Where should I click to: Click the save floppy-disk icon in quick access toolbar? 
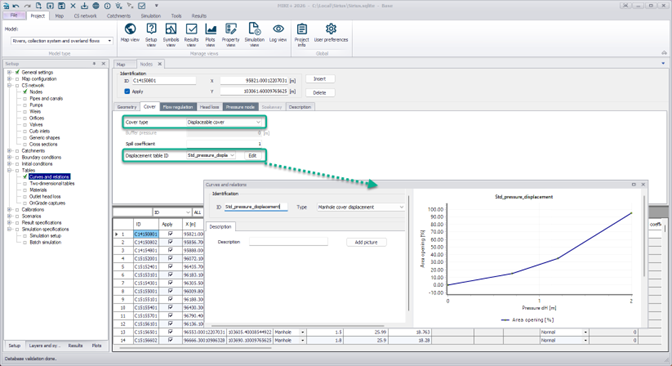tap(61, 6)
